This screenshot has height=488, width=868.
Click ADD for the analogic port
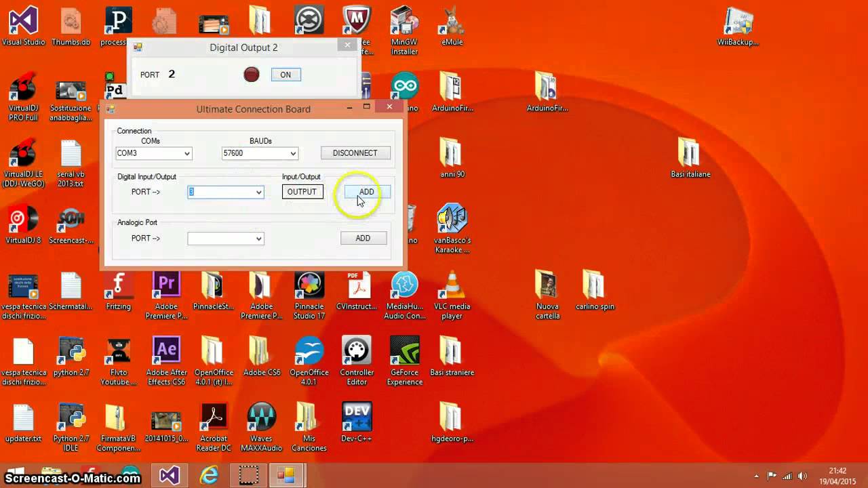363,238
